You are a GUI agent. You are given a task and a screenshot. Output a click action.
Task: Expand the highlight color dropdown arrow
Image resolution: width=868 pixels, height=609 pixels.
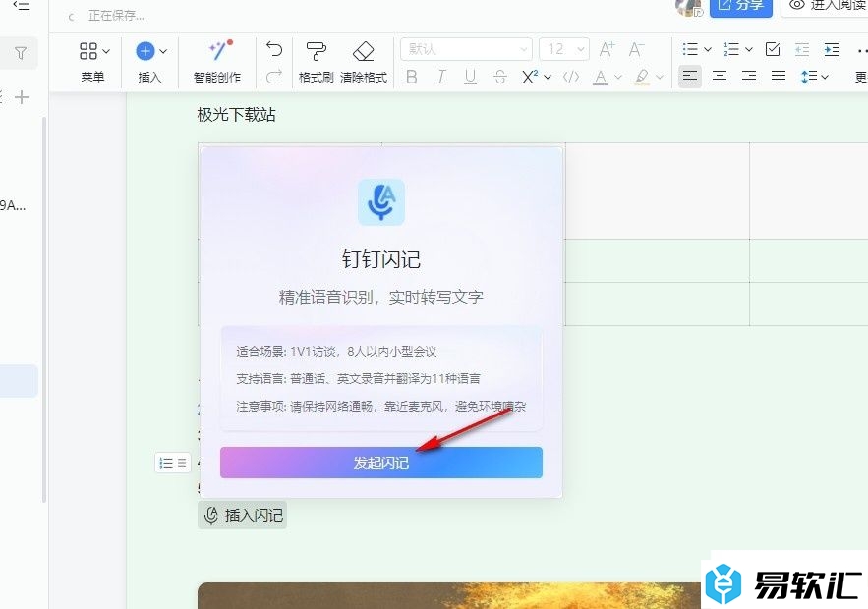coord(660,77)
